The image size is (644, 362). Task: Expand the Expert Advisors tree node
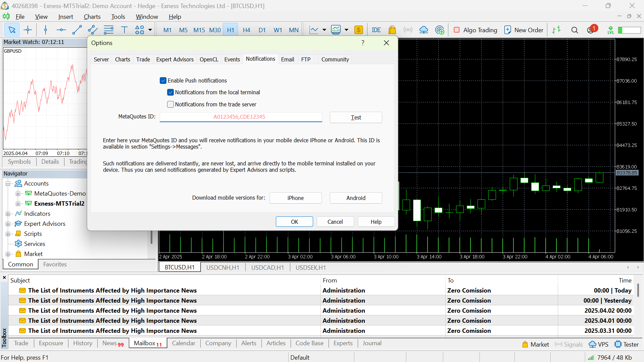click(x=8, y=224)
